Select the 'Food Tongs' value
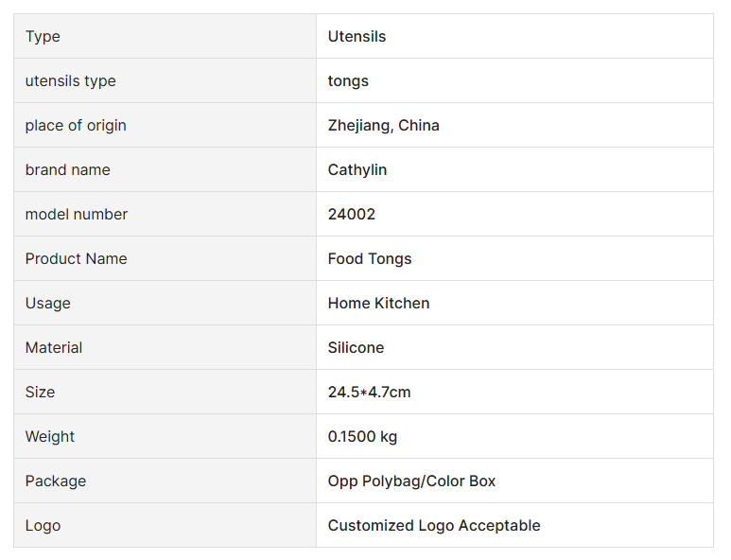731x560 pixels. pos(370,259)
